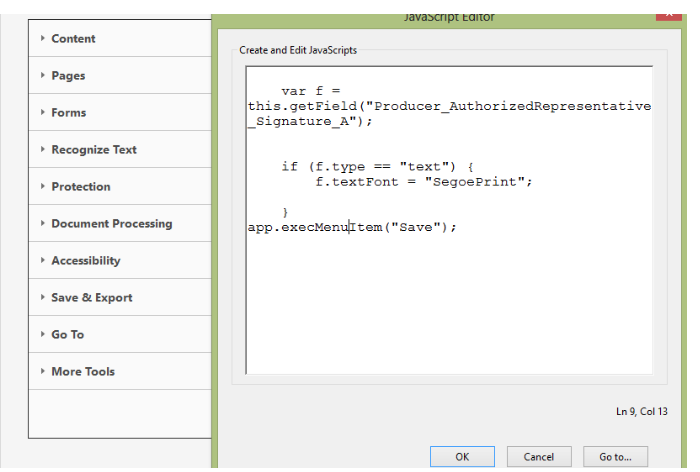This screenshot has height=472, width=700.
Task: Click the closing brace code line
Action: point(285,213)
